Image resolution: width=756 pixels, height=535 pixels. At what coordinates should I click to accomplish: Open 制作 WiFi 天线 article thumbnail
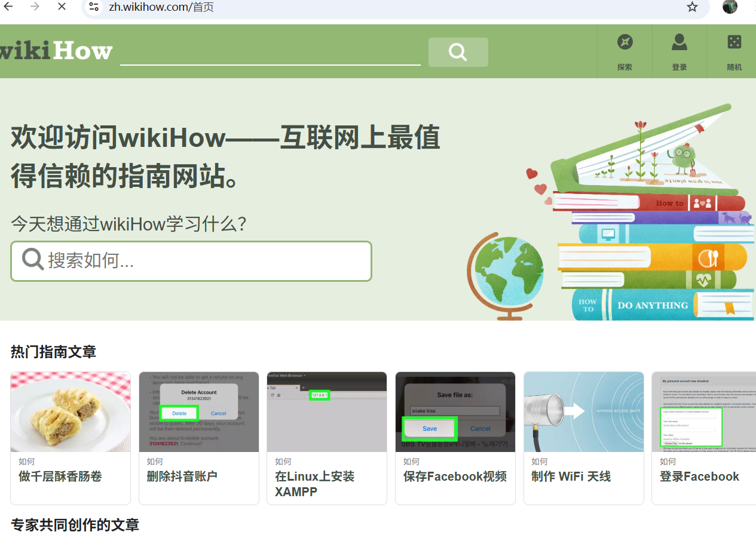point(584,412)
